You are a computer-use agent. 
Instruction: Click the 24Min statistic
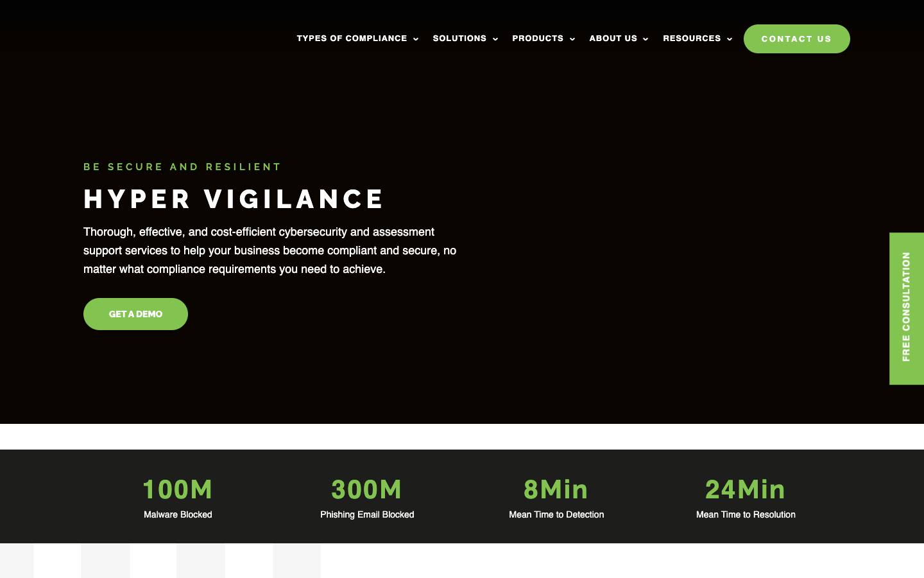pyautogui.click(x=746, y=489)
